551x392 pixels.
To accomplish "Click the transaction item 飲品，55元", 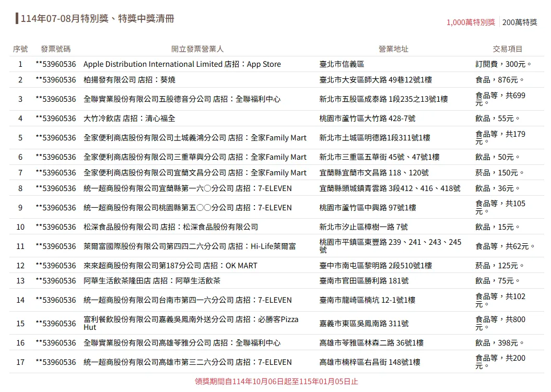I will (498, 118).
